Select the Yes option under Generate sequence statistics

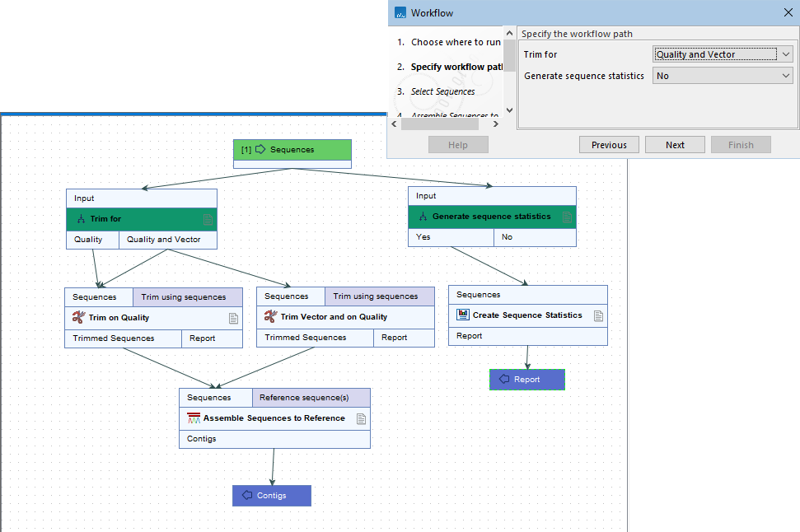point(450,236)
